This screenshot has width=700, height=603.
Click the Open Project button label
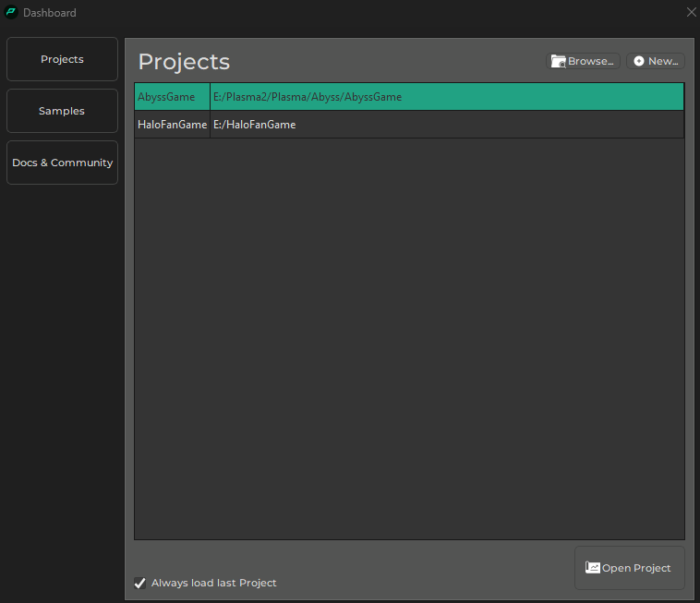click(x=636, y=568)
